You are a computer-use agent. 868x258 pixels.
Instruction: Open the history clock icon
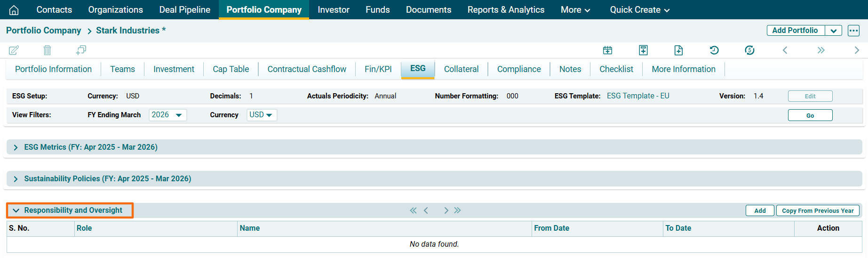tap(714, 50)
